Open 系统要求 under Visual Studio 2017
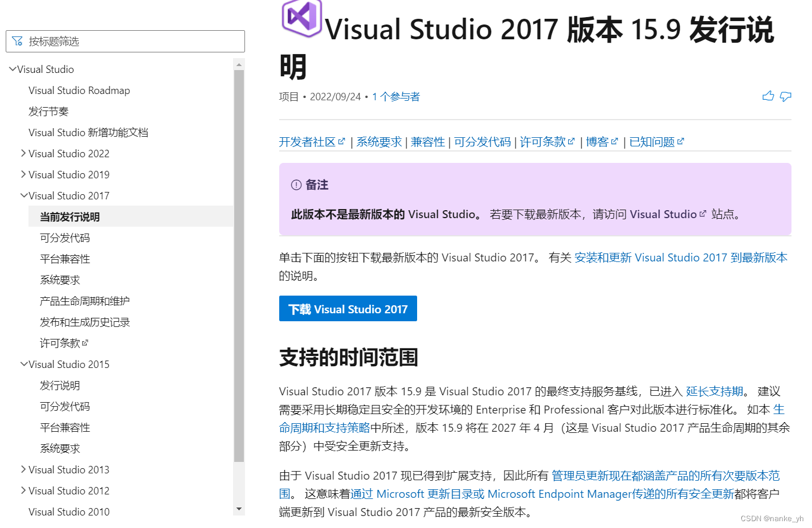 (x=60, y=280)
